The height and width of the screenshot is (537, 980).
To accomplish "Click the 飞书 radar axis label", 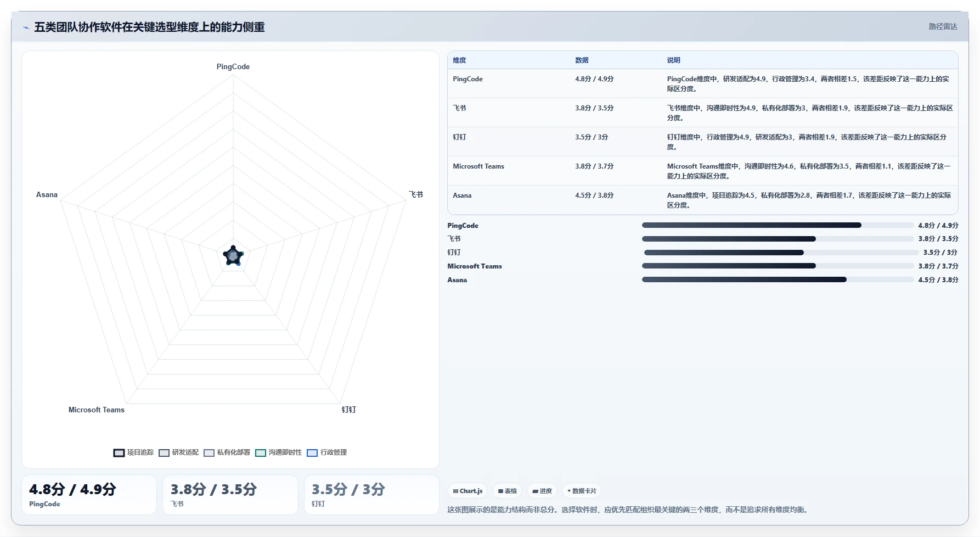I will [416, 194].
